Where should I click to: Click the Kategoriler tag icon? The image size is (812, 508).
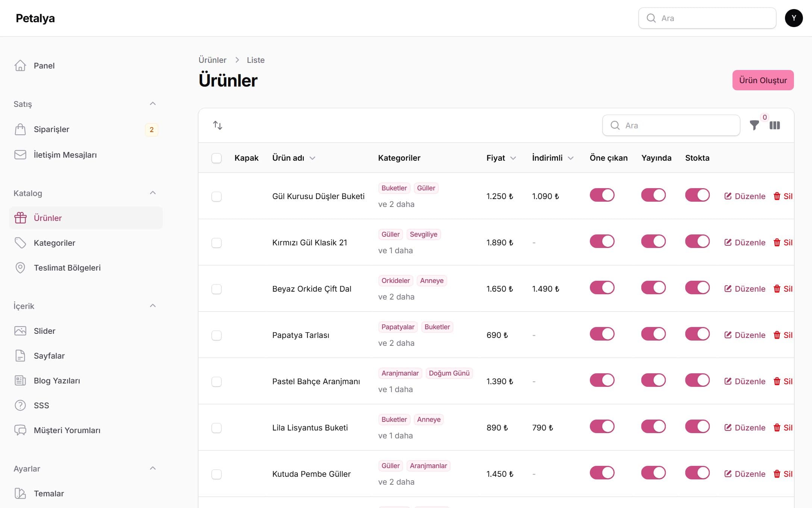(x=20, y=243)
